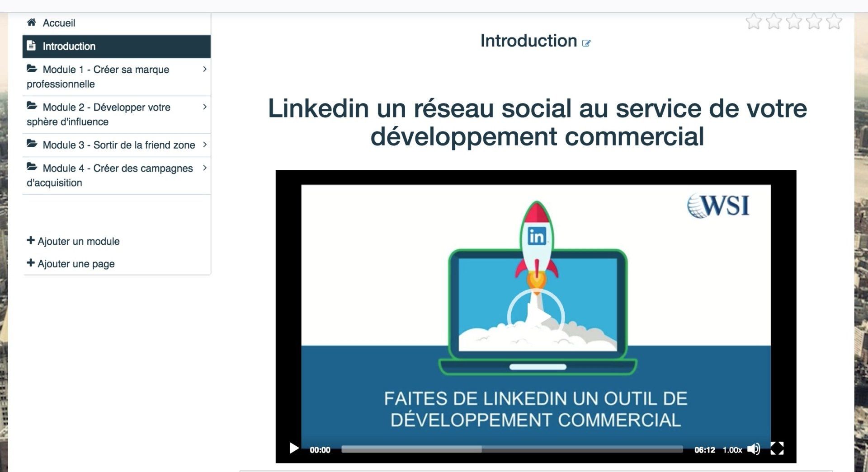The width and height of the screenshot is (868, 472).
Task: Click the home icon beside Accueil
Action: point(31,22)
